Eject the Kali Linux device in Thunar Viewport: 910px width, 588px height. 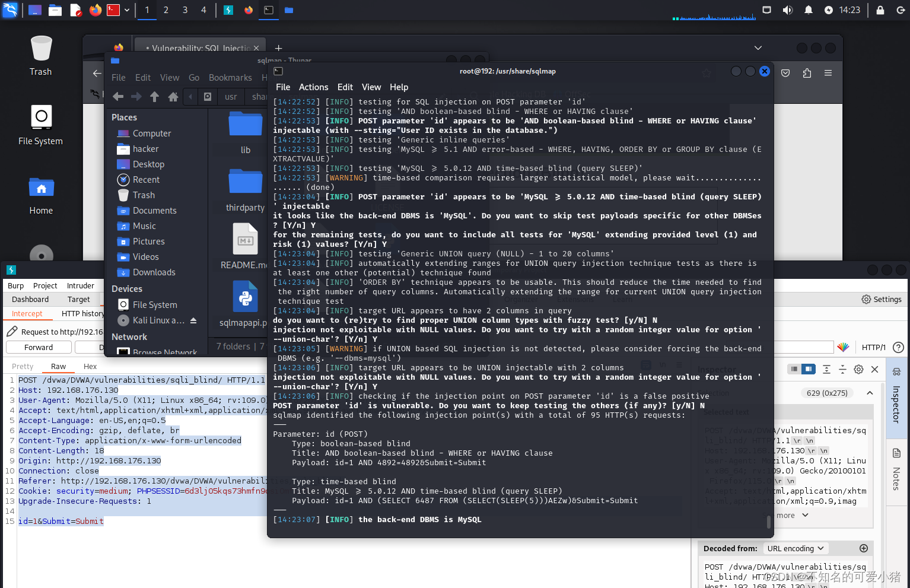click(x=193, y=320)
